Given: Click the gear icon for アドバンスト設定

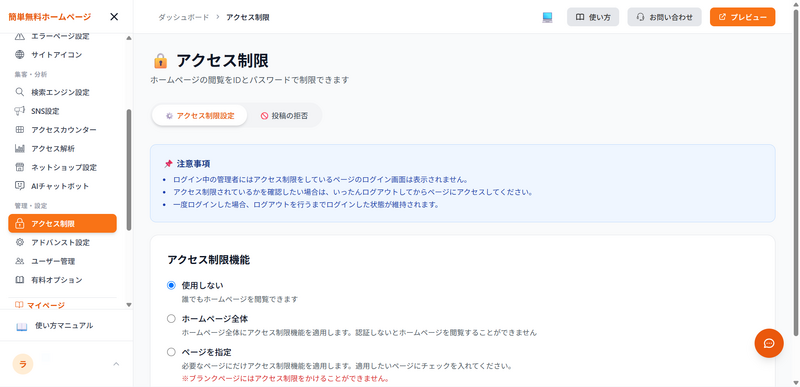Looking at the screenshot, I should click(x=19, y=242).
